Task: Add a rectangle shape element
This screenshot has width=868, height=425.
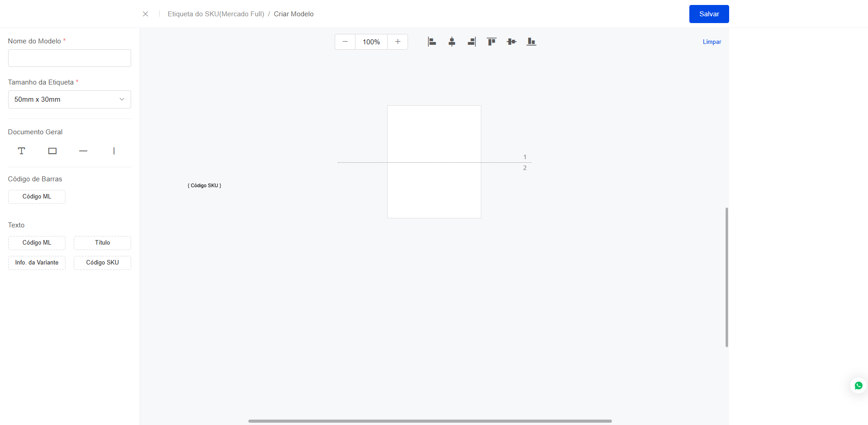Action: [52, 151]
